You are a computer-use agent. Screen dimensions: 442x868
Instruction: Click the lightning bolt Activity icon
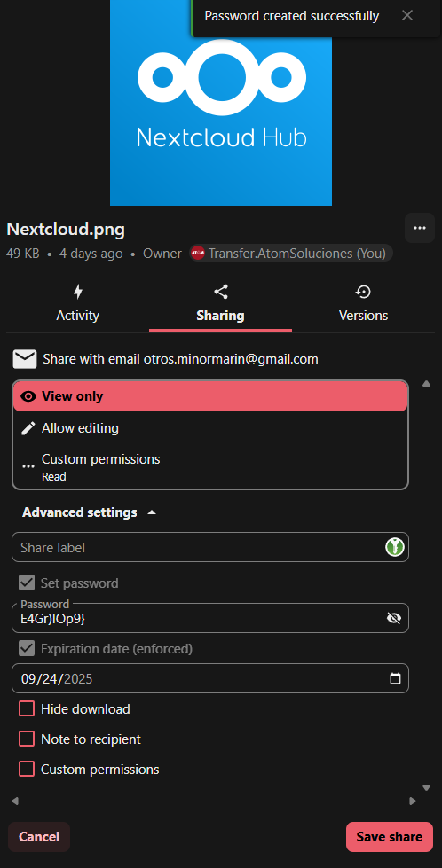coord(78,292)
